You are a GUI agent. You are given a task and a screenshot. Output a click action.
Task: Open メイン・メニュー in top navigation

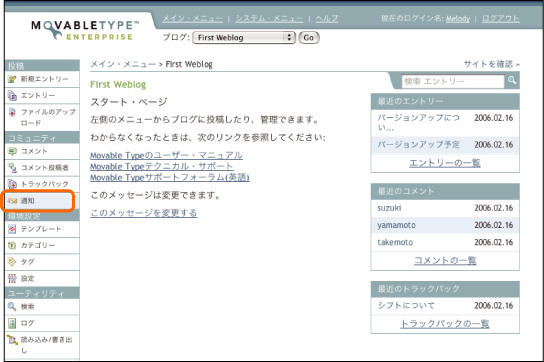coord(193,18)
